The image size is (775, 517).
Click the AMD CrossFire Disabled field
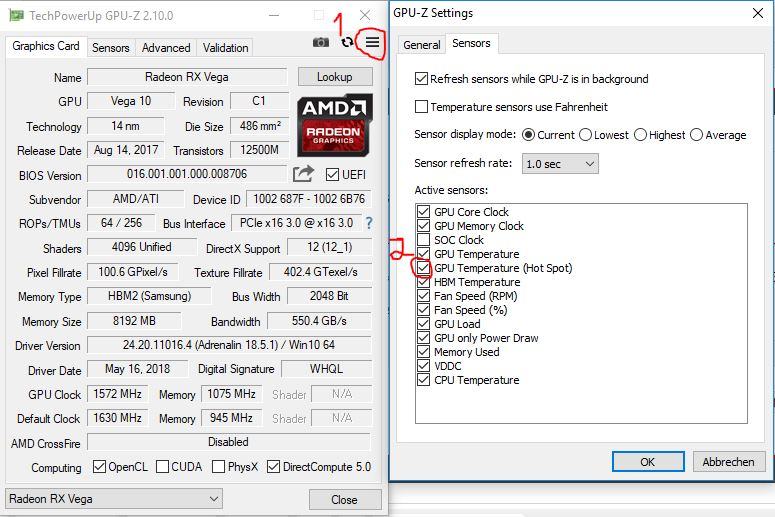[229, 442]
